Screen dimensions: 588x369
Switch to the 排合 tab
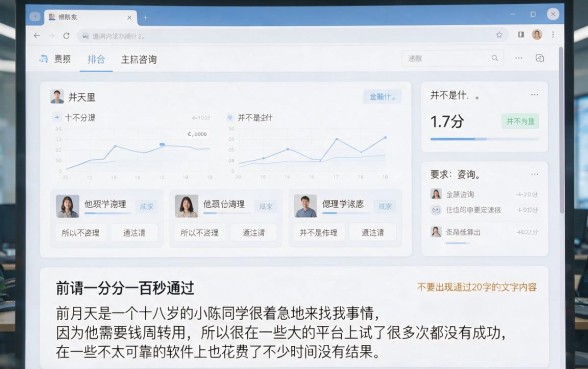click(x=96, y=59)
